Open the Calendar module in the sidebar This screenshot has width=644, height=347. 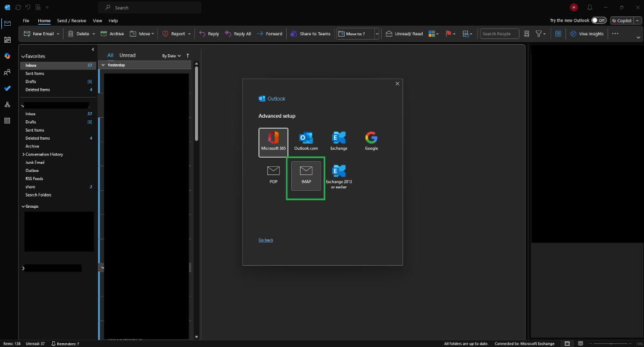(x=8, y=40)
